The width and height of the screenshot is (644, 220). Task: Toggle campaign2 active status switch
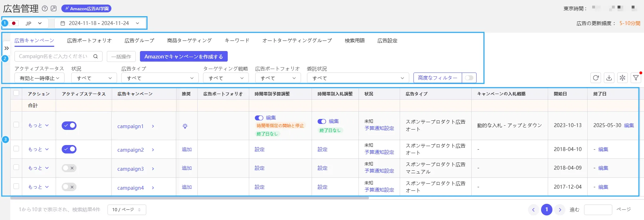69,149
